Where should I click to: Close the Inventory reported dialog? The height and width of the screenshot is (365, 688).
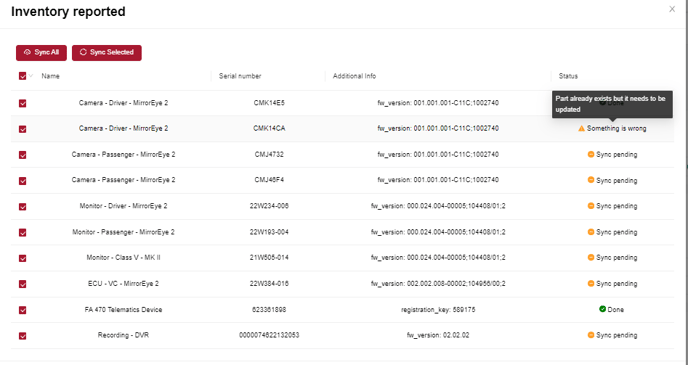tap(672, 9)
